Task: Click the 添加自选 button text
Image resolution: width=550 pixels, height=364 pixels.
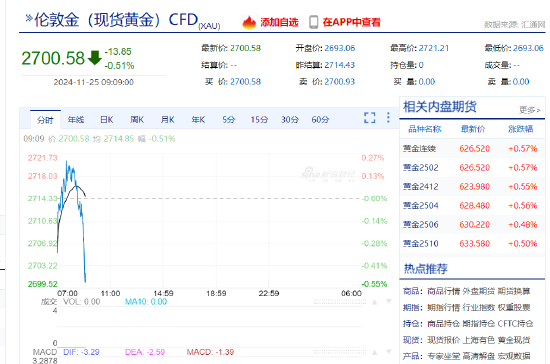Action: (279, 22)
